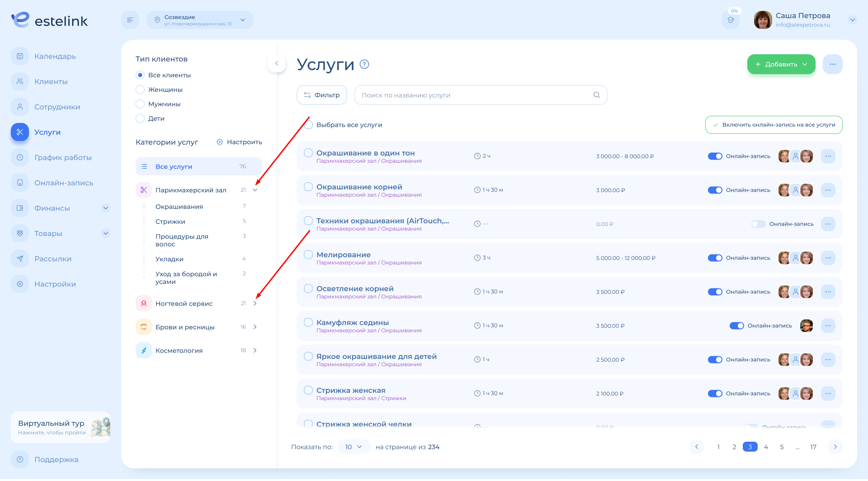This screenshot has width=868, height=481.
Task: Open options menu for Мелирование row
Action: point(828,258)
